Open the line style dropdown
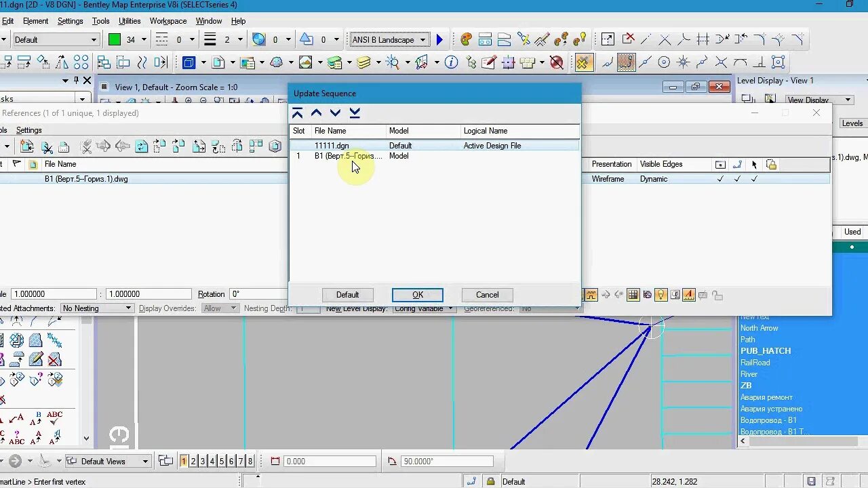Image resolution: width=868 pixels, height=488 pixels. coord(192,40)
